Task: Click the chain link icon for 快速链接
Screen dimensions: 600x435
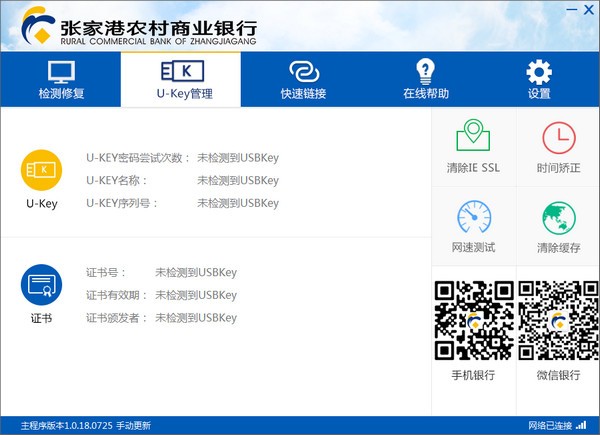Action: [304, 72]
